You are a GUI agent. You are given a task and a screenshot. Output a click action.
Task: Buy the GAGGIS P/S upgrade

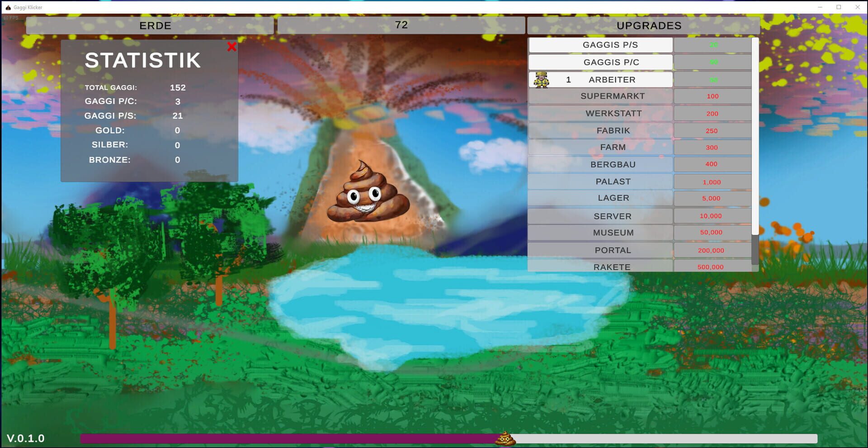pyautogui.click(x=600, y=45)
